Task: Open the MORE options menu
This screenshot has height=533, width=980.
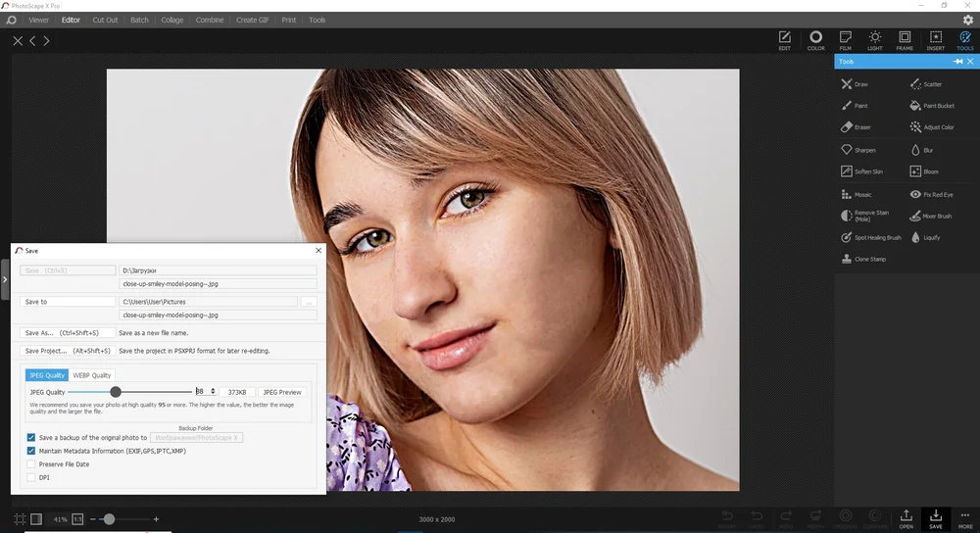Action: (965, 518)
